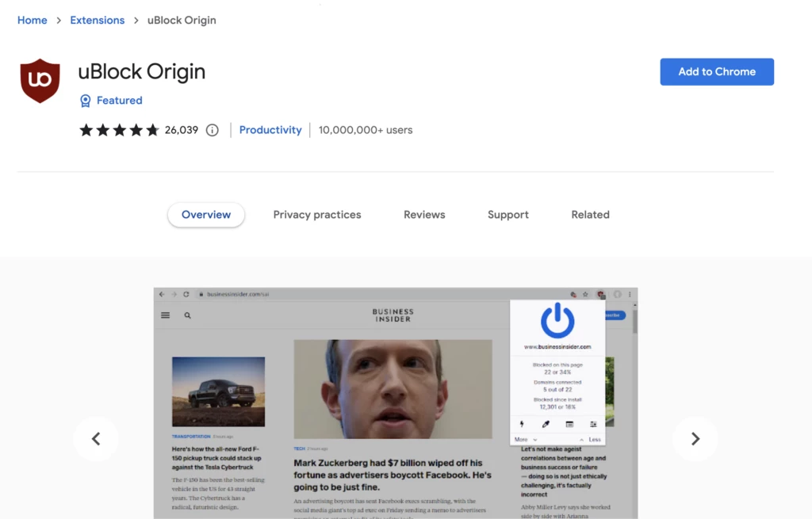The height and width of the screenshot is (519, 812).
Task: Open the Extensions breadcrumb link
Action: tap(98, 20)
